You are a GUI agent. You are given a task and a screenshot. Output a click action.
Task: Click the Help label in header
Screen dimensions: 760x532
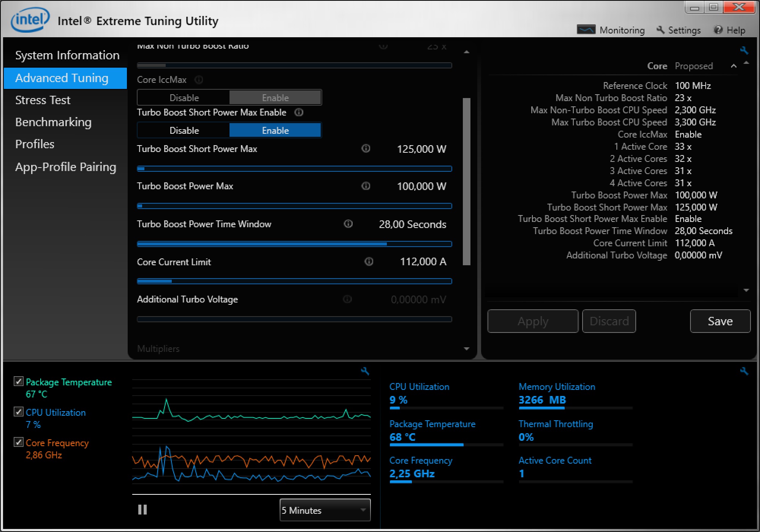[736, 30]
